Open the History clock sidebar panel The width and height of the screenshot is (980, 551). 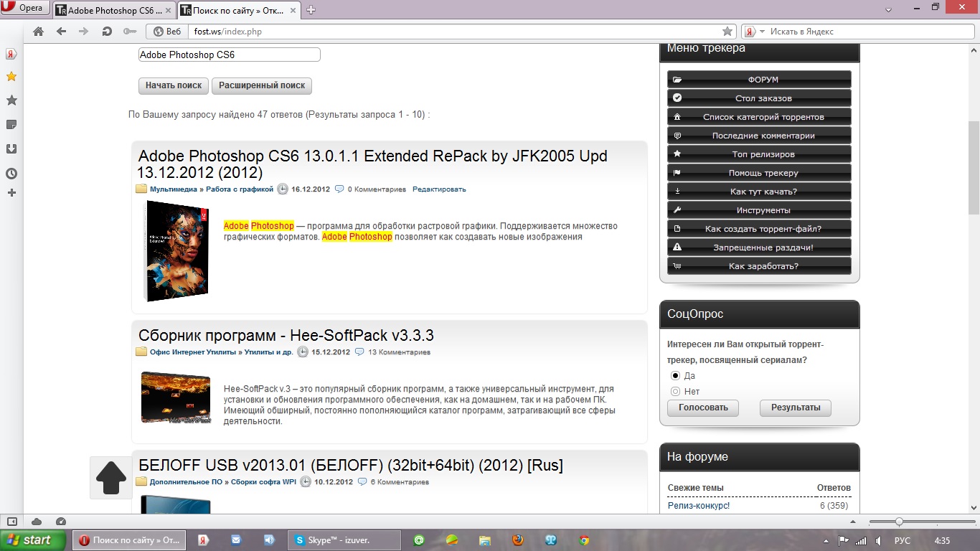[x=11, y=174]
